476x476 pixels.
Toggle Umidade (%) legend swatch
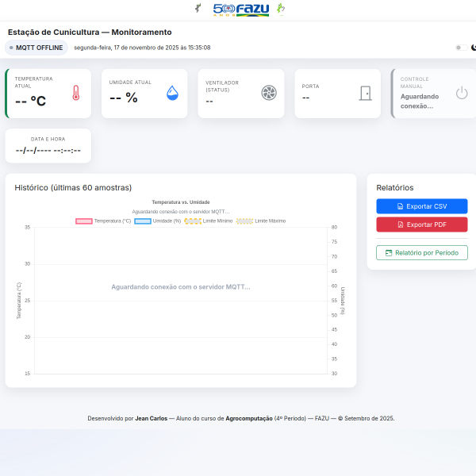click(143, 221)
